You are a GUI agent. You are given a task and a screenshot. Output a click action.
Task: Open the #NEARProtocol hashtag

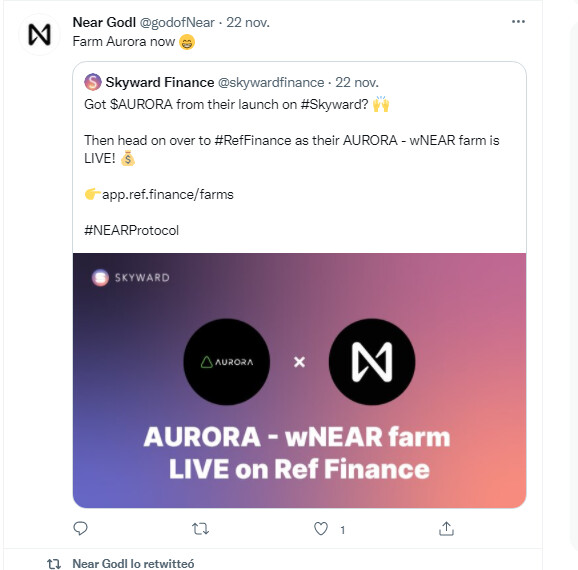[132, 230]
